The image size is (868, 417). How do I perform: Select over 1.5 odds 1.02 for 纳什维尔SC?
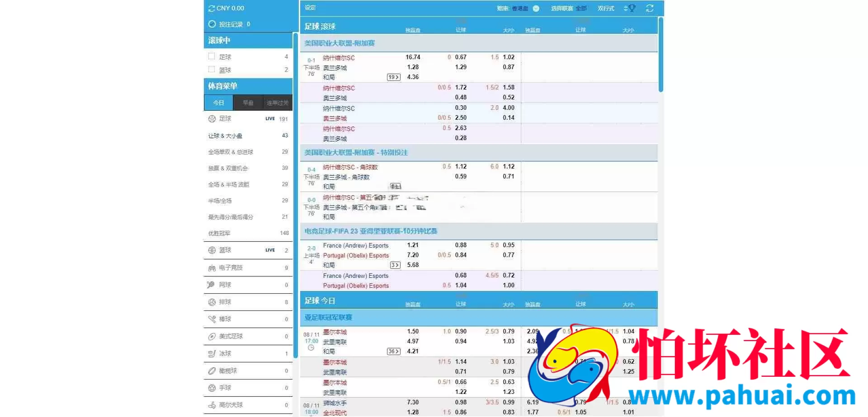509,57
